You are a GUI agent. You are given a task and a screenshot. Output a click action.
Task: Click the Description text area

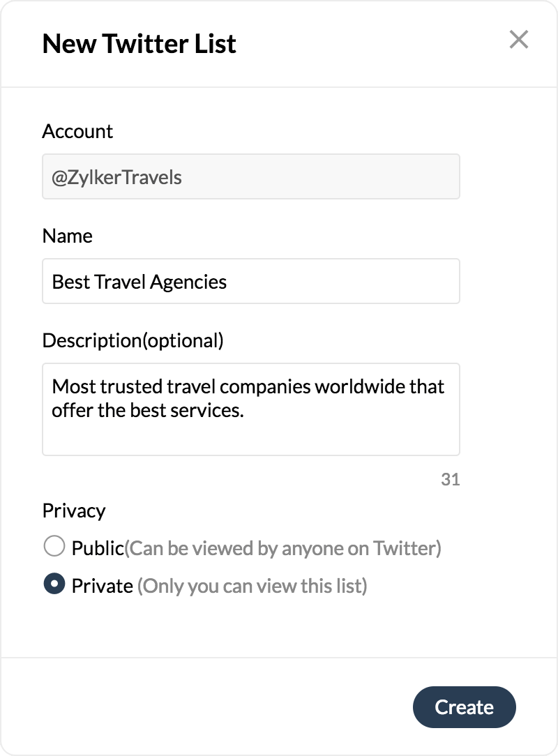251,432
